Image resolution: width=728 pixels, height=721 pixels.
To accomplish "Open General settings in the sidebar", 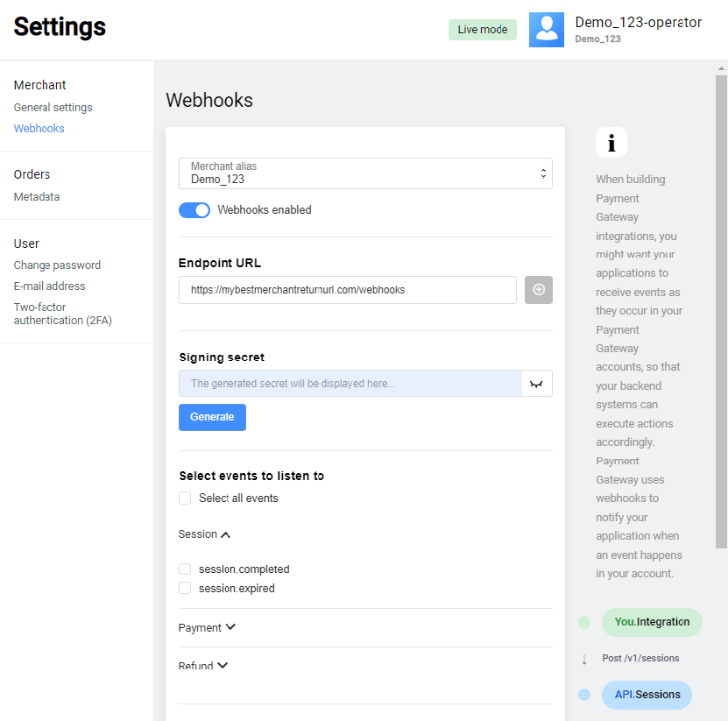I will click(x=53, y=107).
